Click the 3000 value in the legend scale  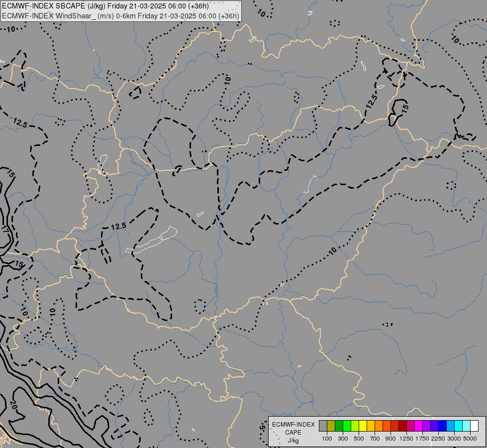[x=454, y=439]
